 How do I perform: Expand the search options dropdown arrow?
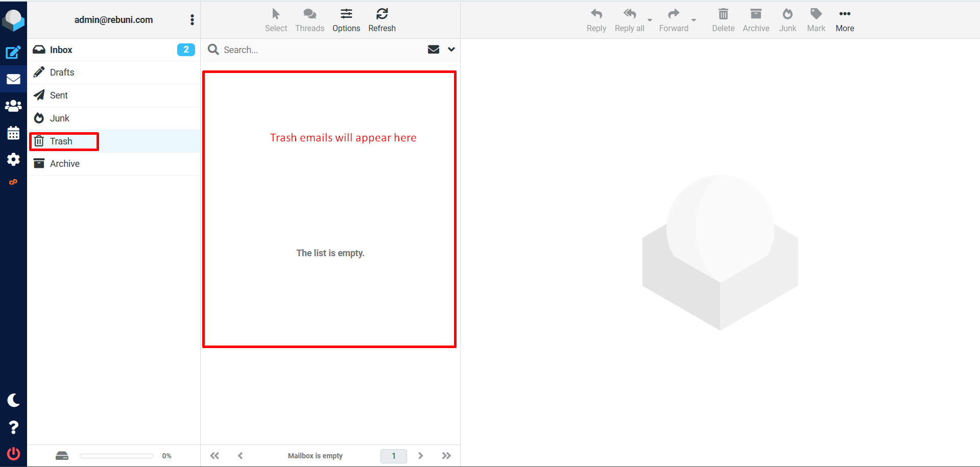click(451, 50)
